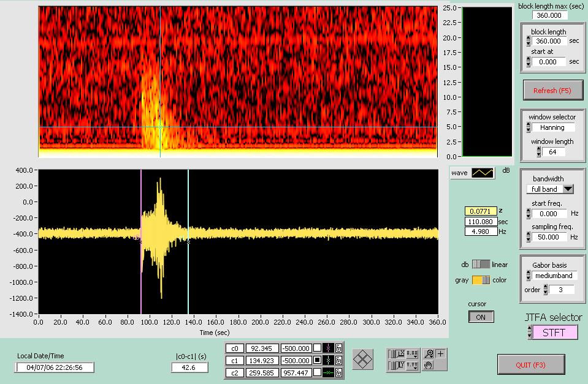
Task: Click the mediumband Gabor basis field
Action: [555, 276]
